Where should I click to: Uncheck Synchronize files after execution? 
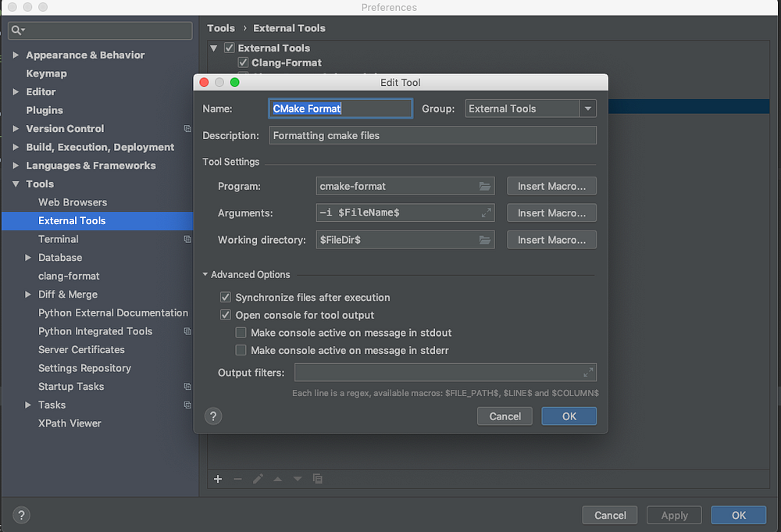tap(226, 298)
